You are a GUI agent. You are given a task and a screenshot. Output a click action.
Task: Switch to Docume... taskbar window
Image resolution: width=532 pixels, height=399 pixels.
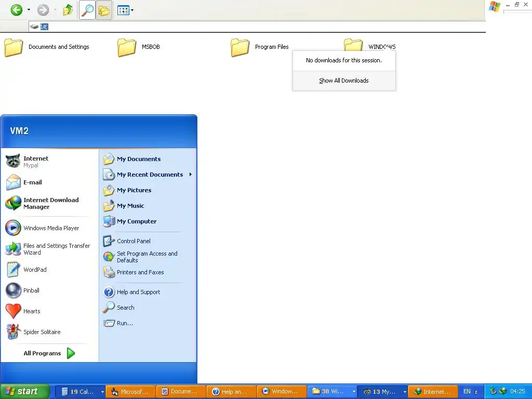[181, 392]
